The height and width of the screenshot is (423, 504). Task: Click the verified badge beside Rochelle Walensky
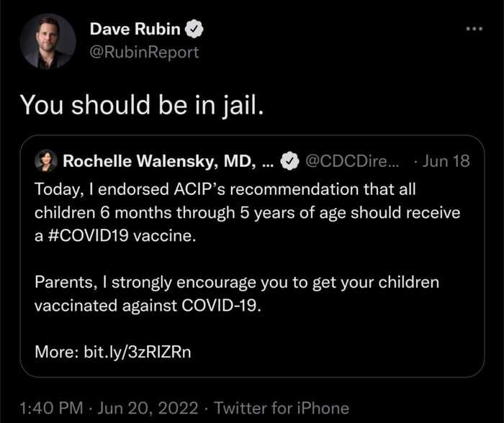point(289,161)
